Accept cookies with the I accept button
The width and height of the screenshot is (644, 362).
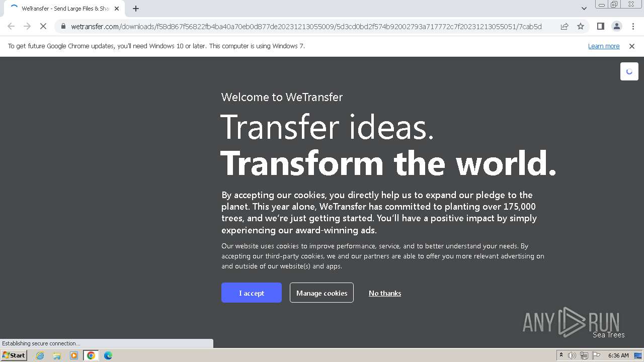point(251,293)
